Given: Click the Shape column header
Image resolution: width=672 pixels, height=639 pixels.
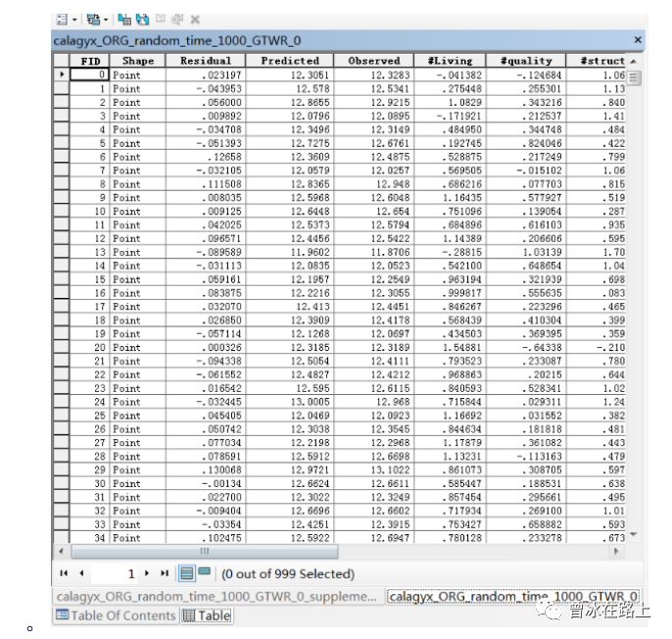Looking at the screenshot, I should coord(138,61).
